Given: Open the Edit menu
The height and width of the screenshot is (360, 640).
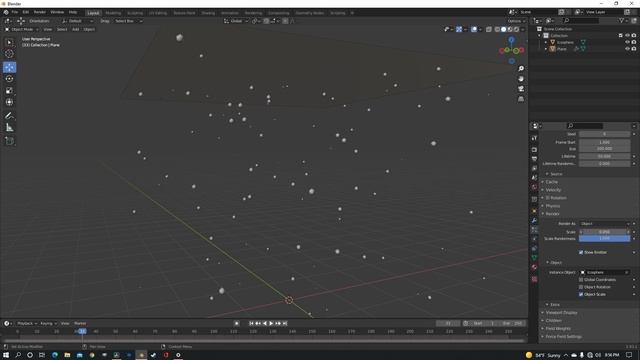Looking at the screenshot, I should pos(26,12).
